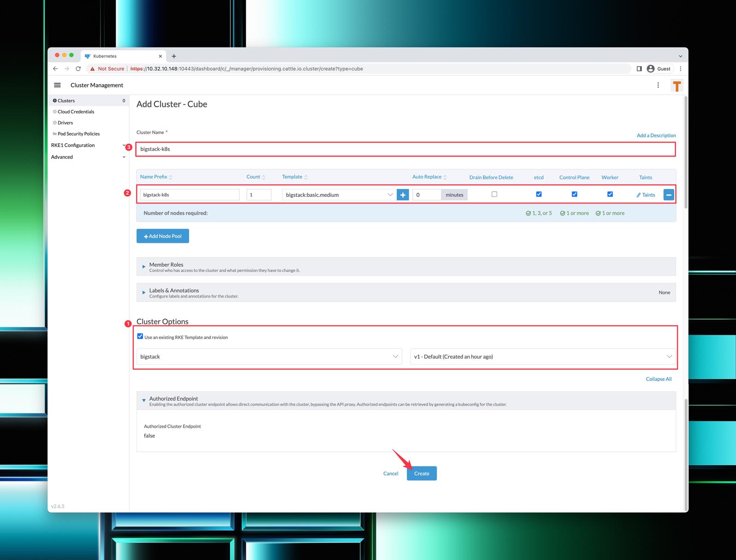
Task: Open Drivers in the sidebar
Action: pyautogui.click(x=88, y=123)
